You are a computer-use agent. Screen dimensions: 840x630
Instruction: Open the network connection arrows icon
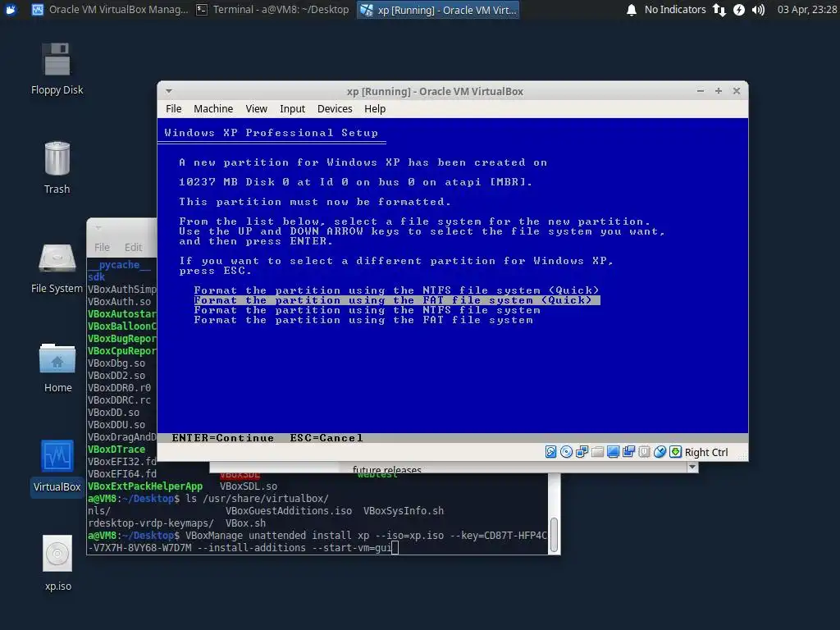click(x=719, y=10)
